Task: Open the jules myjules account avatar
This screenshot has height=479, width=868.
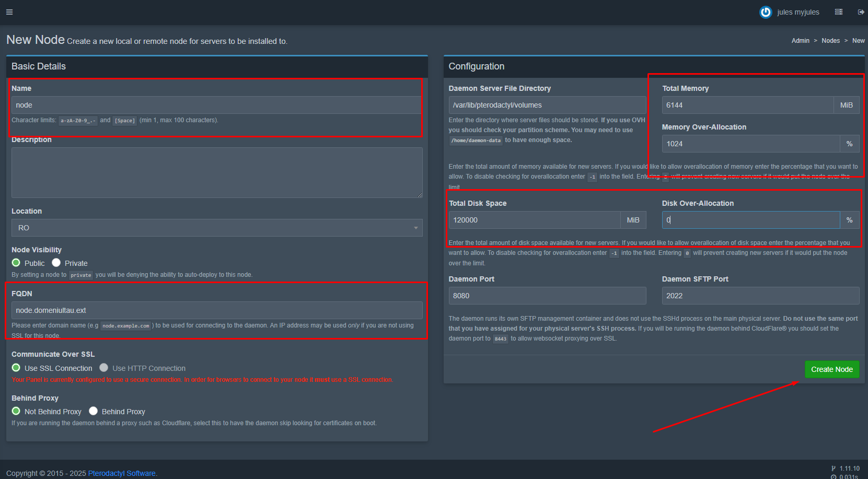Action: [x=765, y=12]
